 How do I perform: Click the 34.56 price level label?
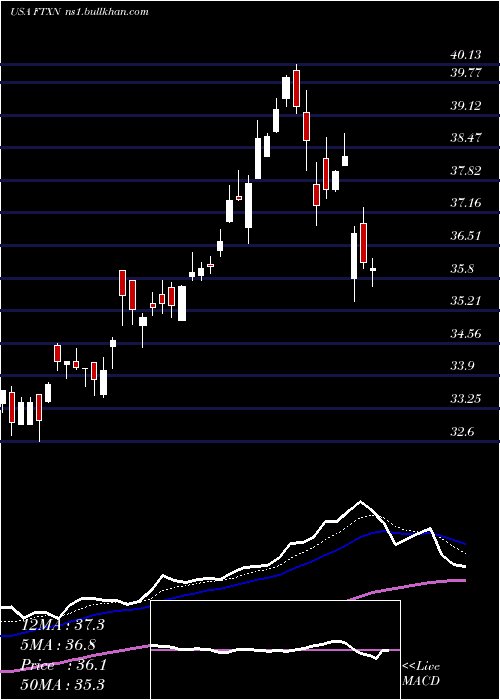pos(466,333)
